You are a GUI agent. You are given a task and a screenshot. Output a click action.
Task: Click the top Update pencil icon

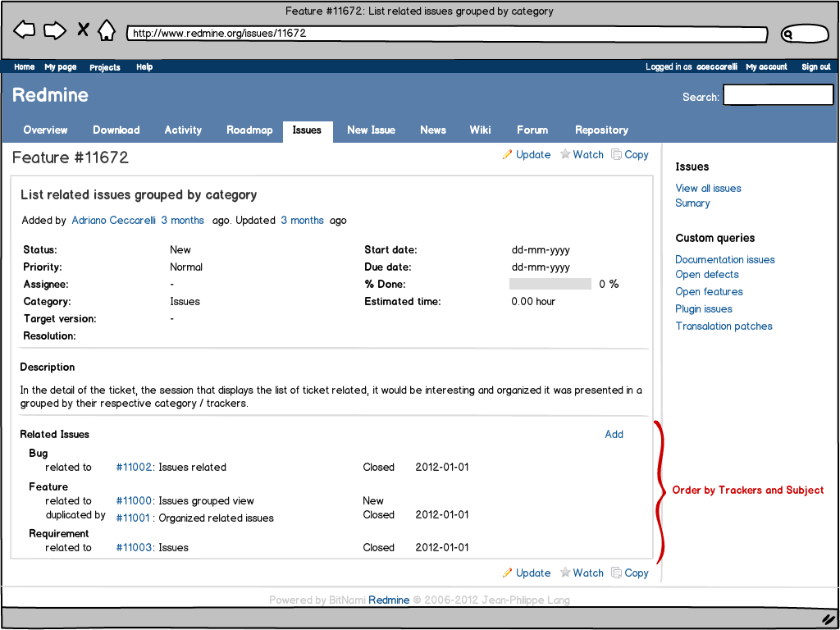coord(507,154)
